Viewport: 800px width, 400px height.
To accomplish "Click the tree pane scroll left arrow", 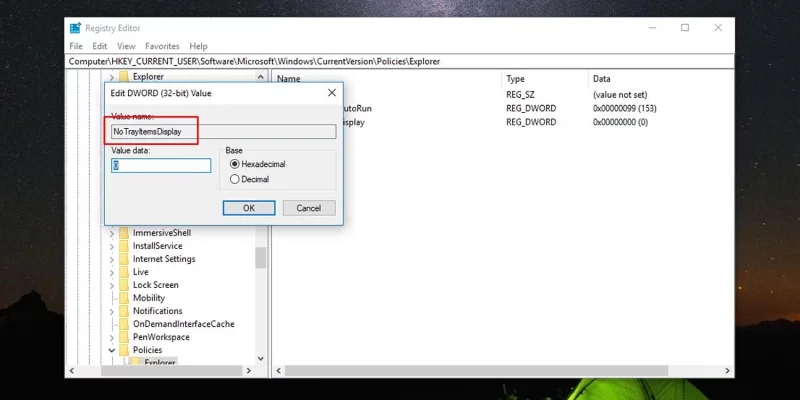I will pyautogui.click(x=71, y=370).
